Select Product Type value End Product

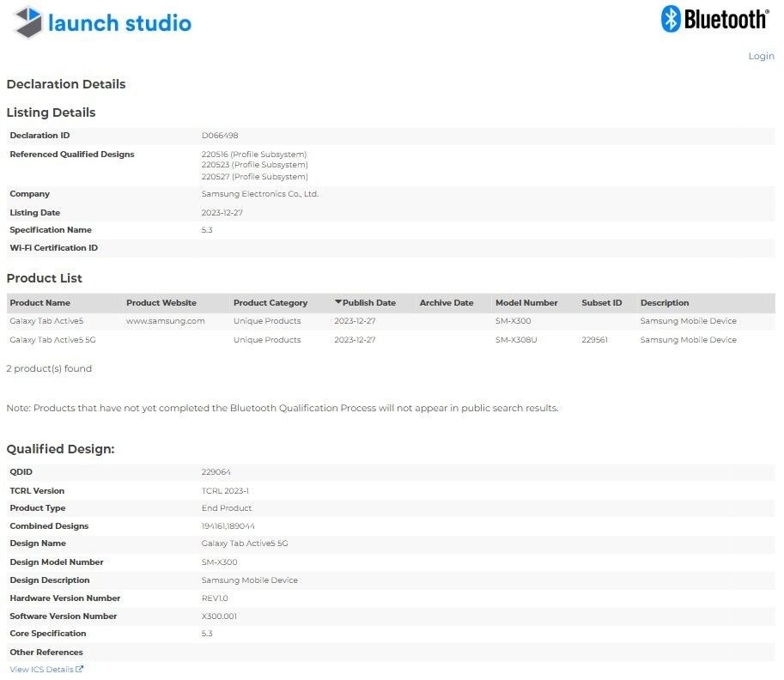pos(227,508)
